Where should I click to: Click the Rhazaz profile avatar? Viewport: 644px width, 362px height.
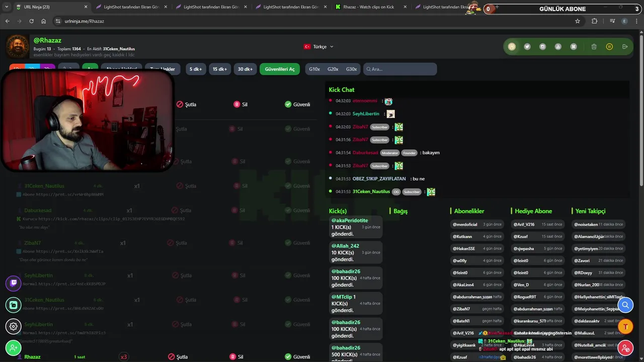click(18, 47)
